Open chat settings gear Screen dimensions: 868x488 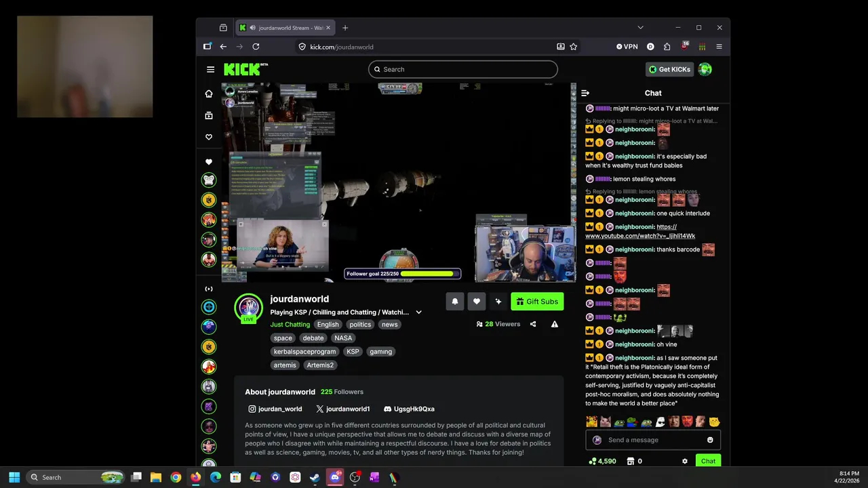coord(685,461)
